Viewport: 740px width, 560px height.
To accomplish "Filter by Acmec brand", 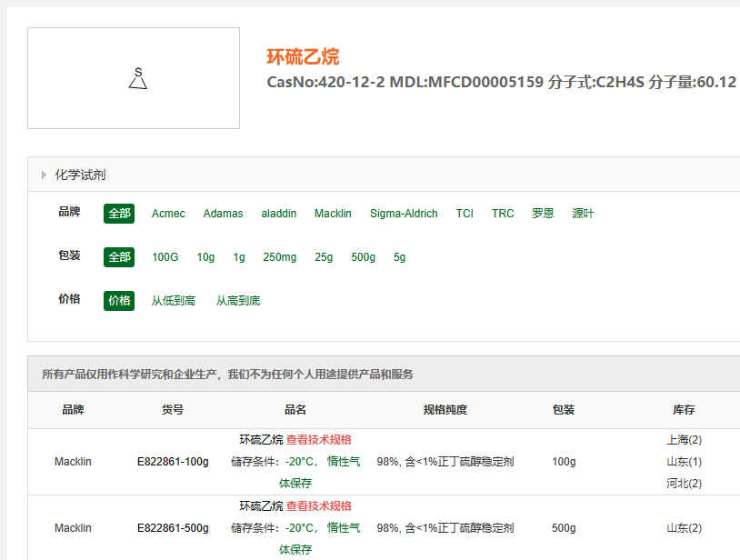I will [168, 214].
